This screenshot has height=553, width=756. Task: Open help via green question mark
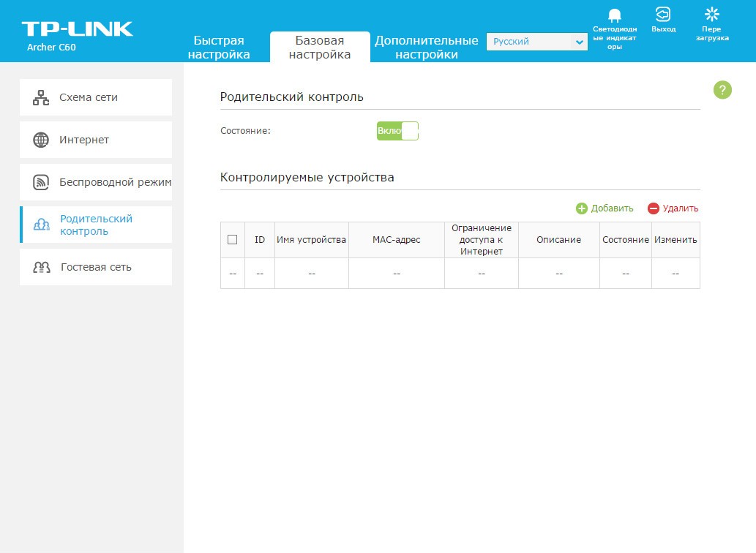(722, 90)
